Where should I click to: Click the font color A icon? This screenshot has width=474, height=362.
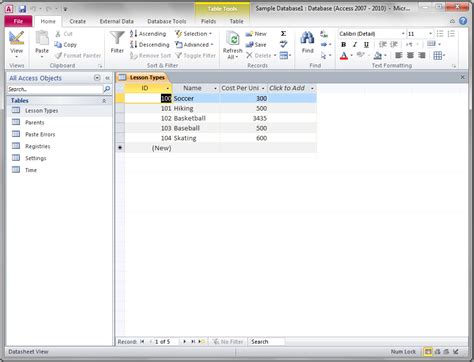(x=344, y=55)
